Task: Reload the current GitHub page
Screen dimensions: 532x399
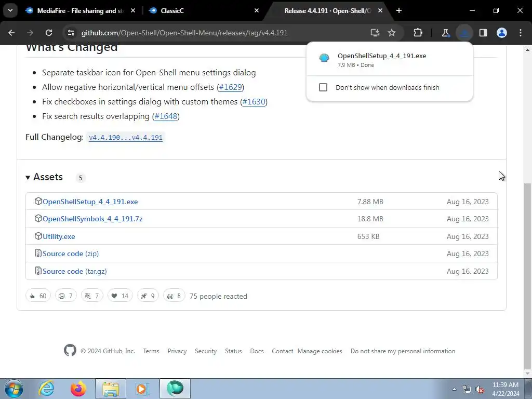Action: point(49,33)
